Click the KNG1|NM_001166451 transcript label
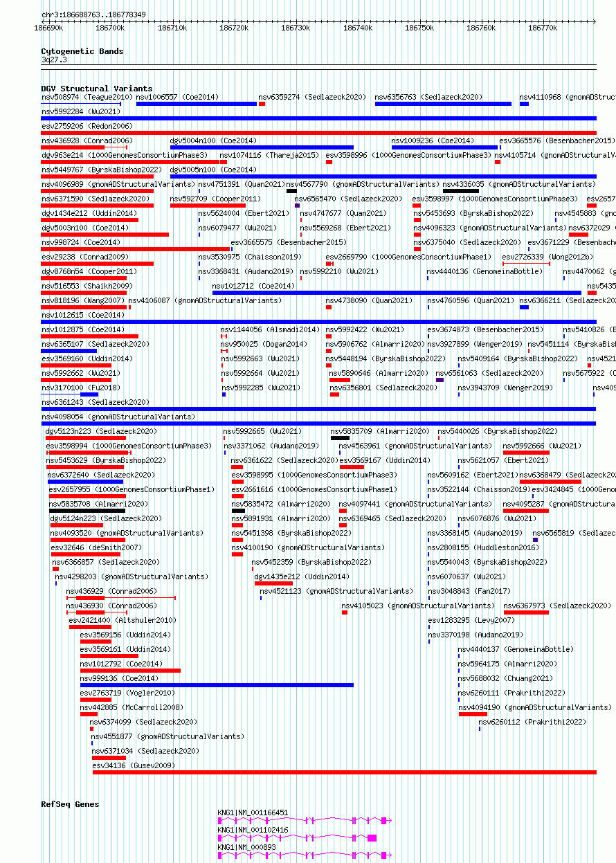This screenshot has height=863, width=616. pos(253,812)
